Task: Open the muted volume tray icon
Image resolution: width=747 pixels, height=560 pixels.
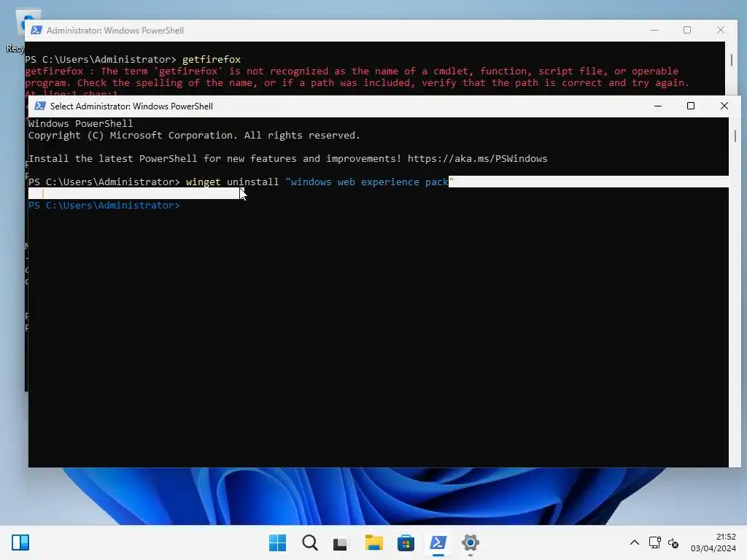Action: pyautogui.click(x=673, y=542)
